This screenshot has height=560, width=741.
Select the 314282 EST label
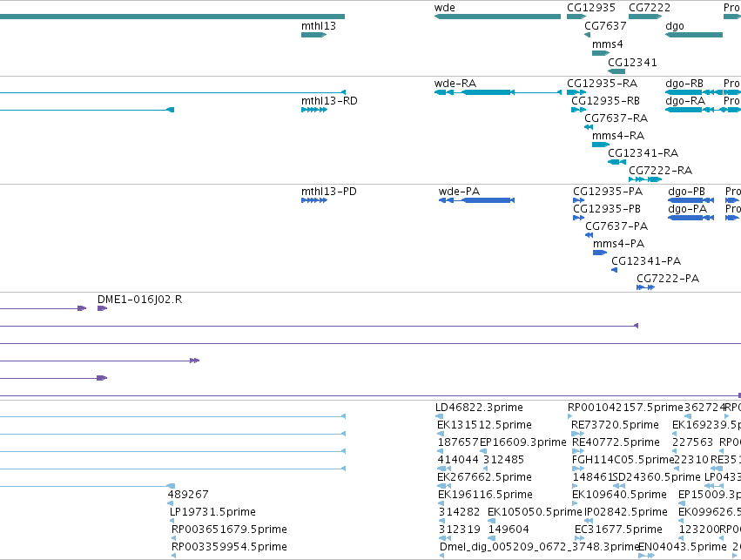(459, 512)
